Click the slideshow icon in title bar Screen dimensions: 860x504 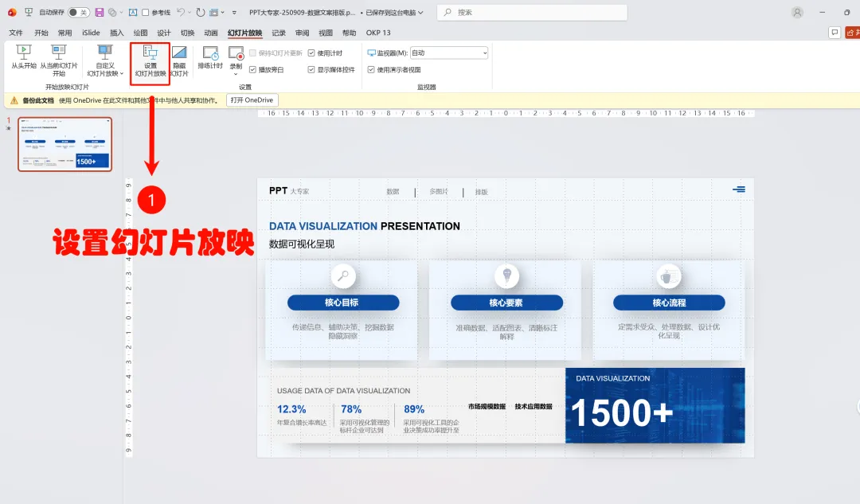point(29,12)
